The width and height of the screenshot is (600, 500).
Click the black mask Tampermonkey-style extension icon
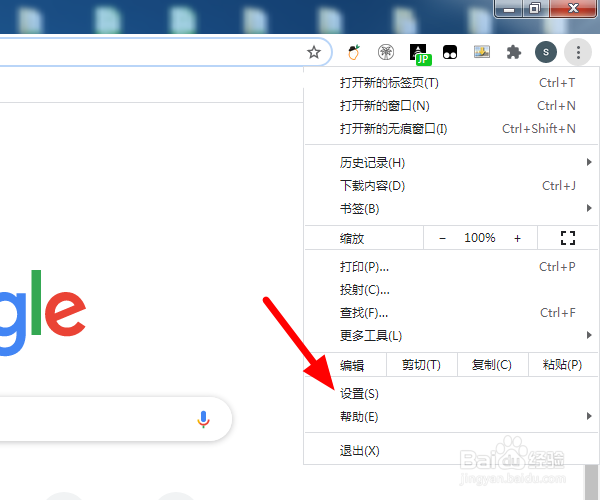pyautogui.click(x=450, y=52)
